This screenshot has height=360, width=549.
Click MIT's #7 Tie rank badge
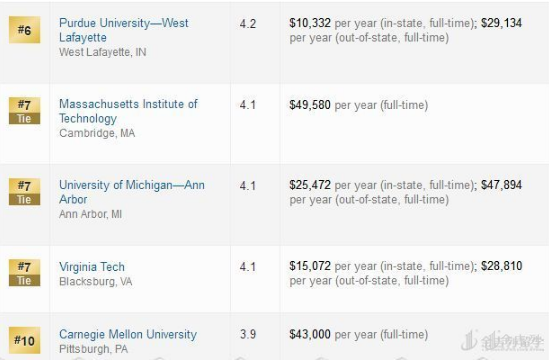(x=25, y=111)
